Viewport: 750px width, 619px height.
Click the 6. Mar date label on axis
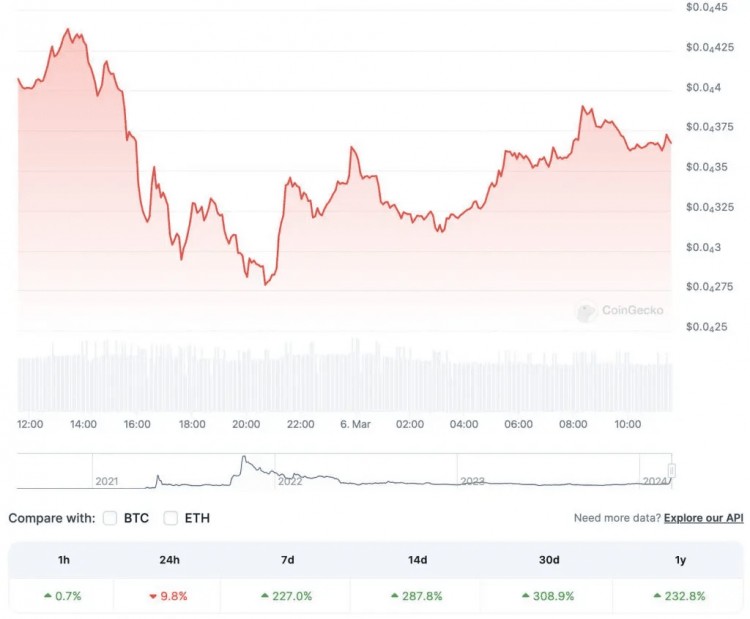pos(355,424)
